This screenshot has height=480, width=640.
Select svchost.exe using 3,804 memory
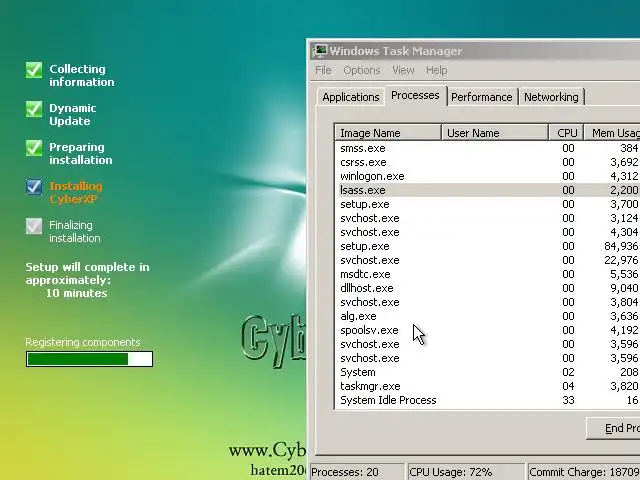[x=488, y=302]
